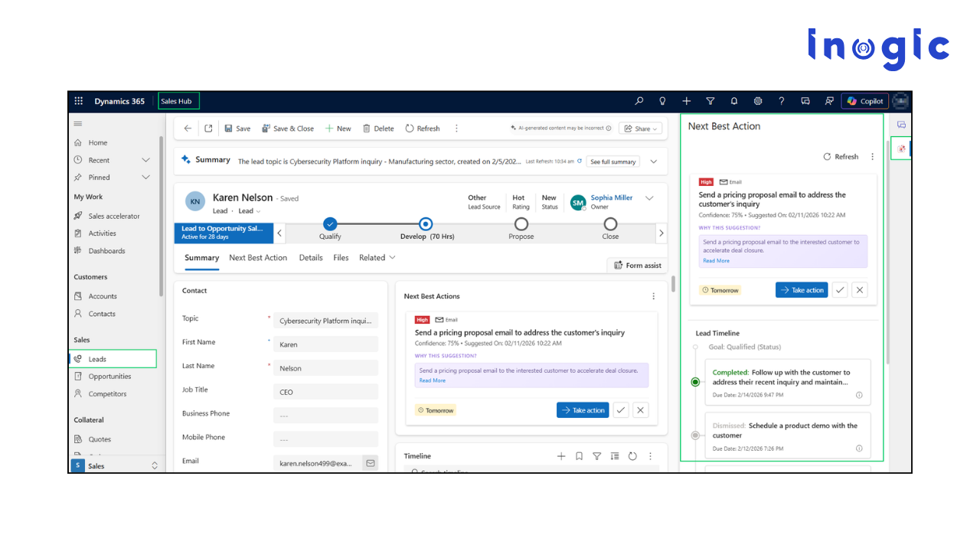
Task: Open the Dynamics 365 app launcher waffle
Action: pos(78,101)
